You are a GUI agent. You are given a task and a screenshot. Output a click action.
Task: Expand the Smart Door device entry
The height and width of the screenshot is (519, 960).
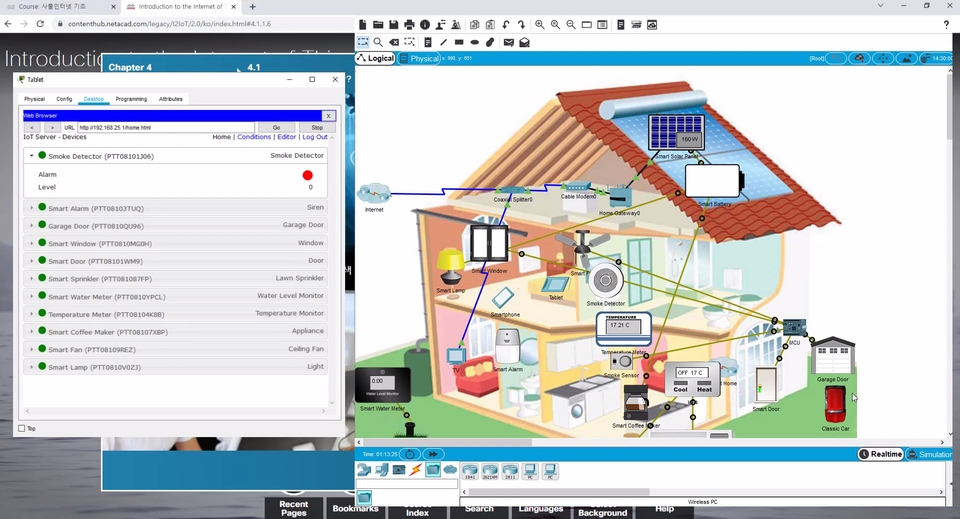(32, 261)
